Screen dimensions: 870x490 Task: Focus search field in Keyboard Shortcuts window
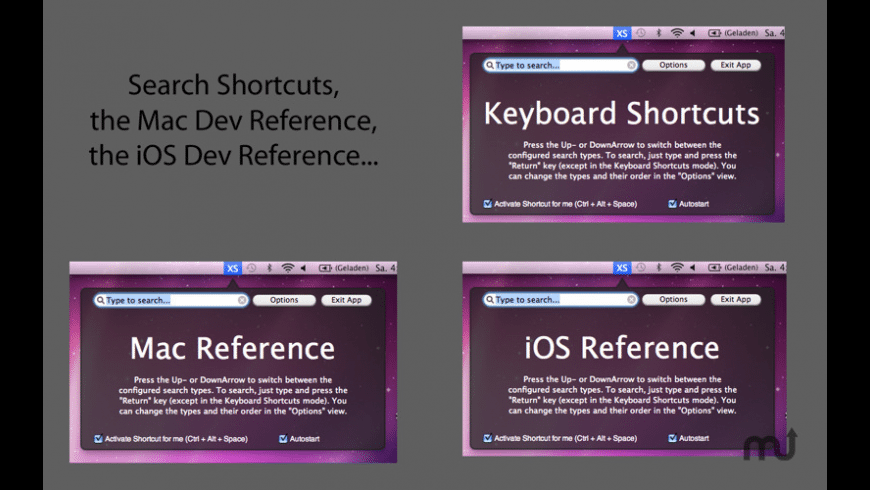click(560, 65)
